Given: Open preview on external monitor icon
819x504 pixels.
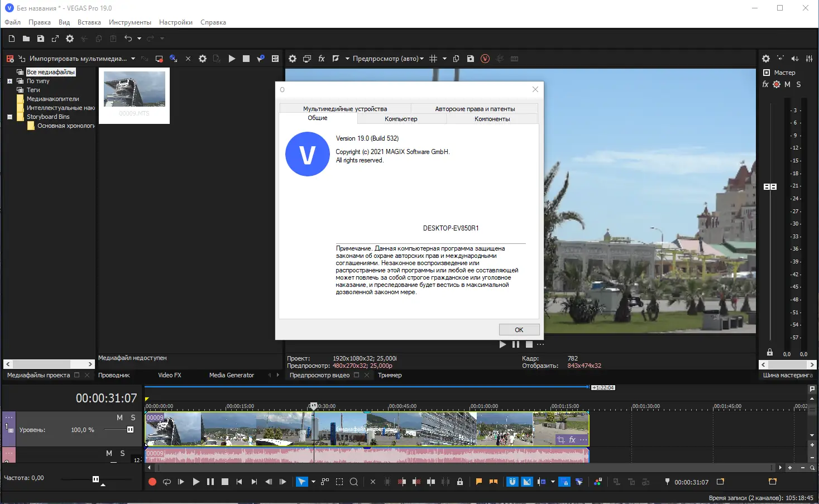Looking at the screenshot, I should pos(307,59).
